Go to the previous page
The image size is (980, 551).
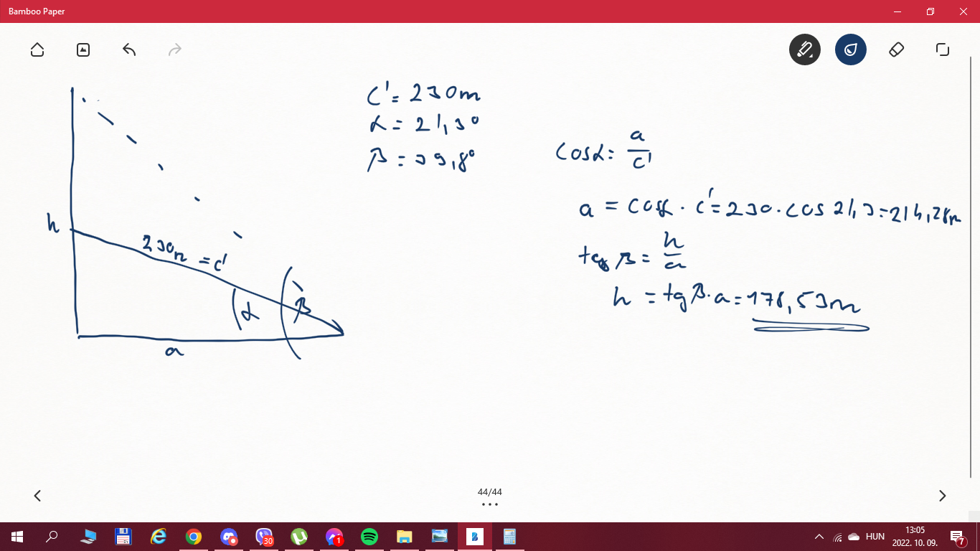pyautogui.click(x=37, y=496)
